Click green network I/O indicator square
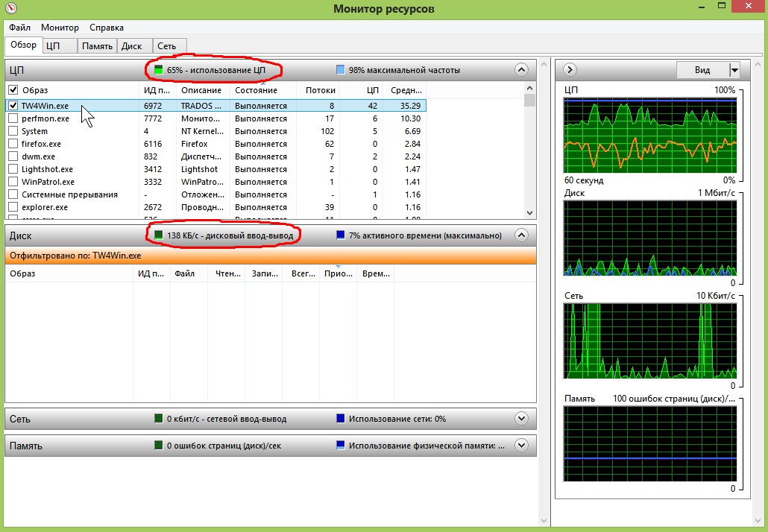 [x=158, y=419]
